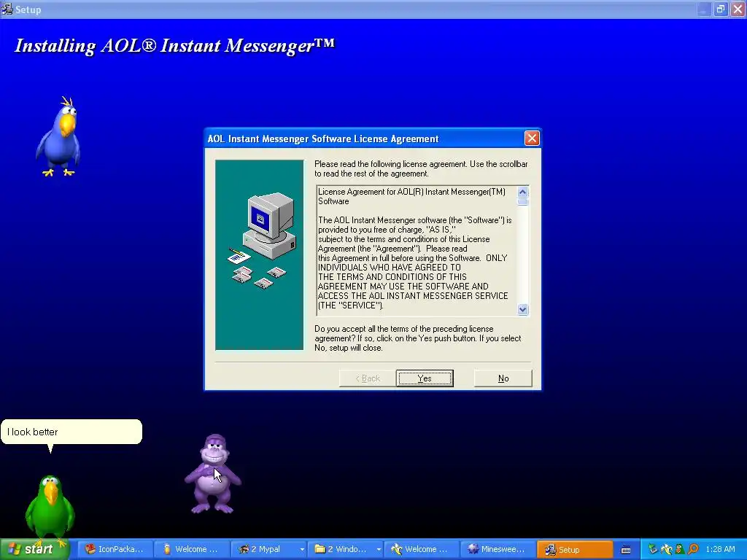Switch to first Welcome taskbar button
Screen dimensions: 747x560
[192, 549]
